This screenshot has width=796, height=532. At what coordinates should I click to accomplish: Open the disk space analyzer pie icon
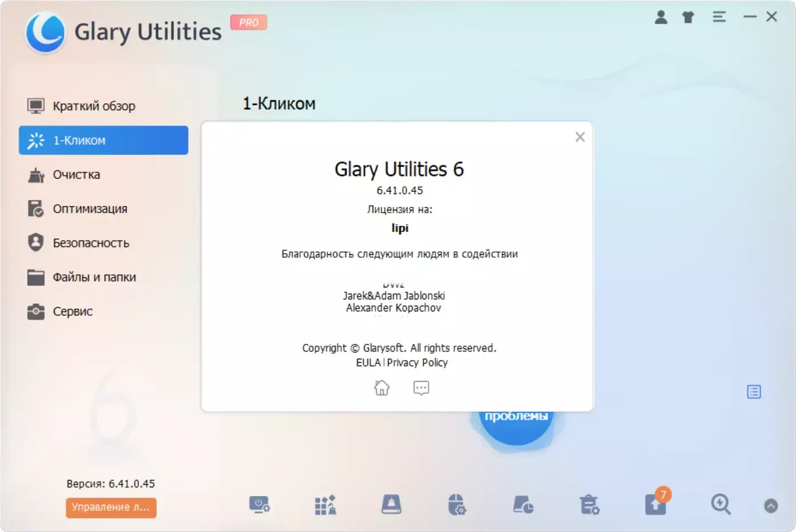coord(523,505)
